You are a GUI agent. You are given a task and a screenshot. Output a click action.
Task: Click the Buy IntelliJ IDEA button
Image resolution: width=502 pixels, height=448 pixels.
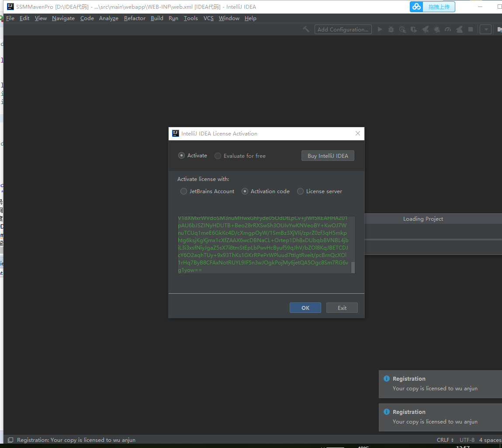[328, 156]
